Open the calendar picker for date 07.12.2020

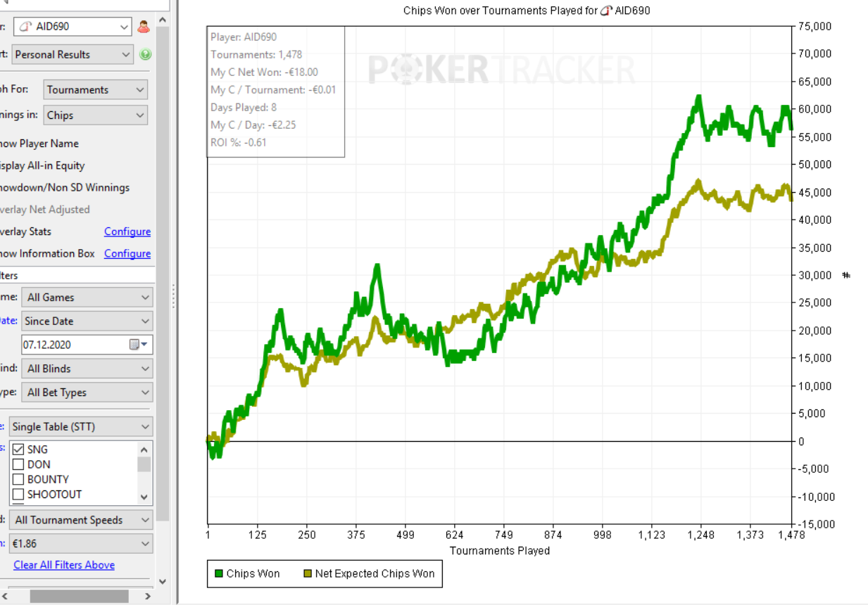[x=139, y=345]
